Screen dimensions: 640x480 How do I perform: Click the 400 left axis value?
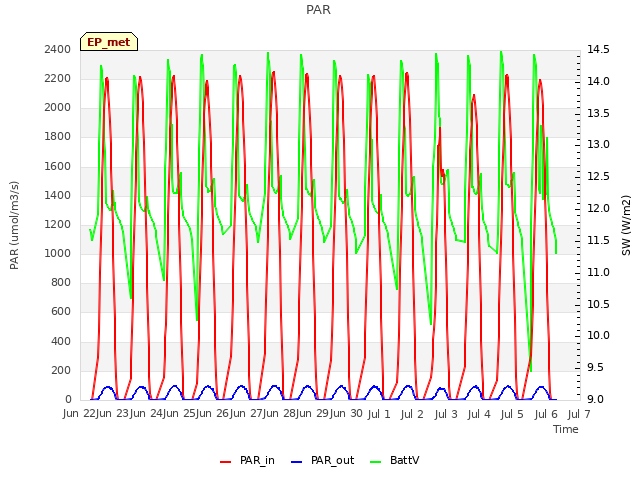(61, 341)
